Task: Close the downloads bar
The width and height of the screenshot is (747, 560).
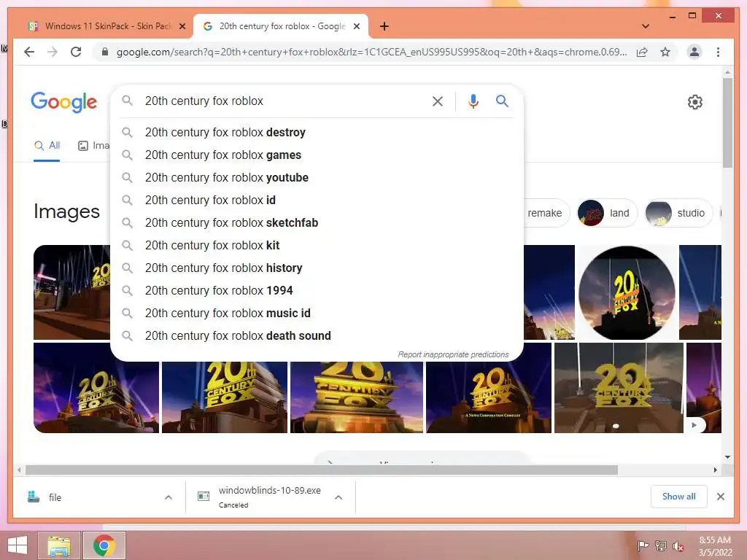Action: click(x=720, y=497)
